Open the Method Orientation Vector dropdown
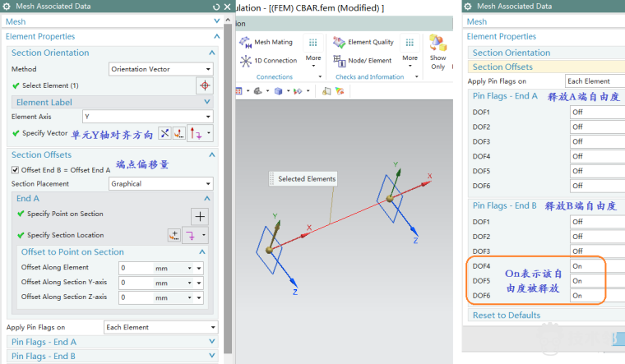625x364 pixels. pos(161,70)
